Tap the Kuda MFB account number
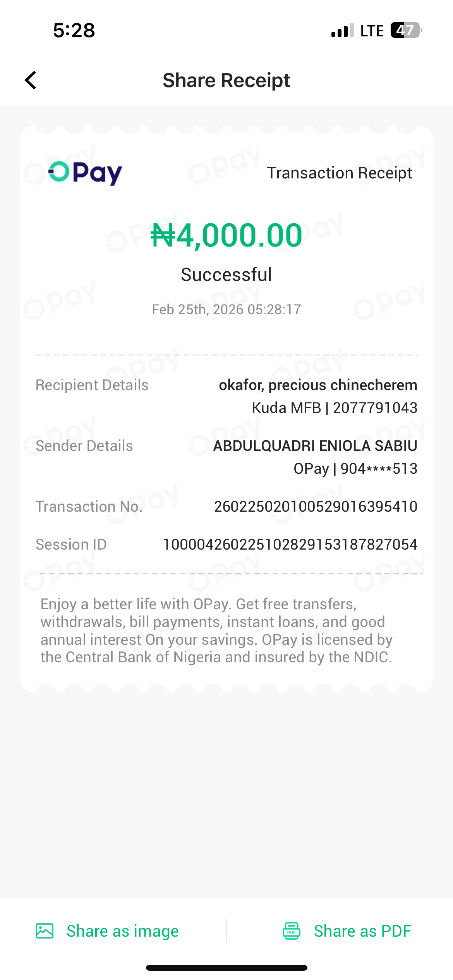Screen dimensions: 453x980 tap(375, 408)
